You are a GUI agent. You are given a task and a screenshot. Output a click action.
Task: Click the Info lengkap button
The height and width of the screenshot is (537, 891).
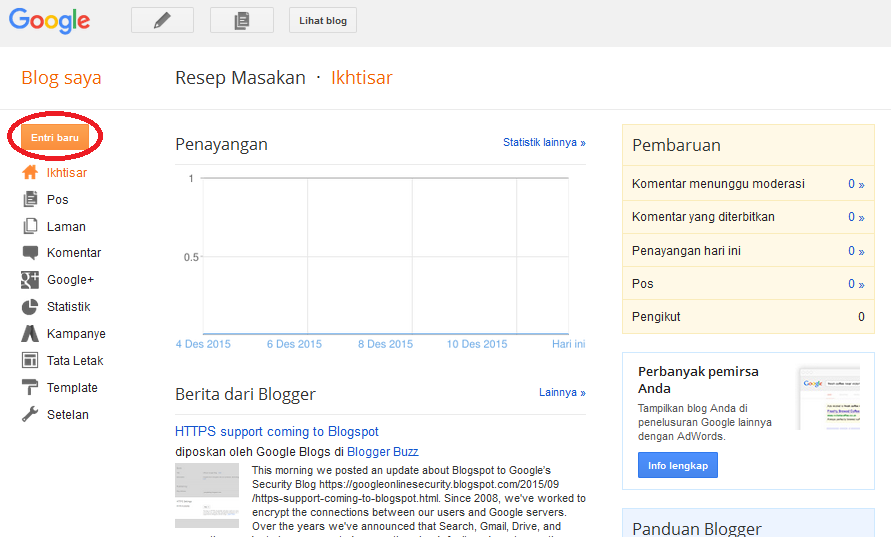click(677, 465)
